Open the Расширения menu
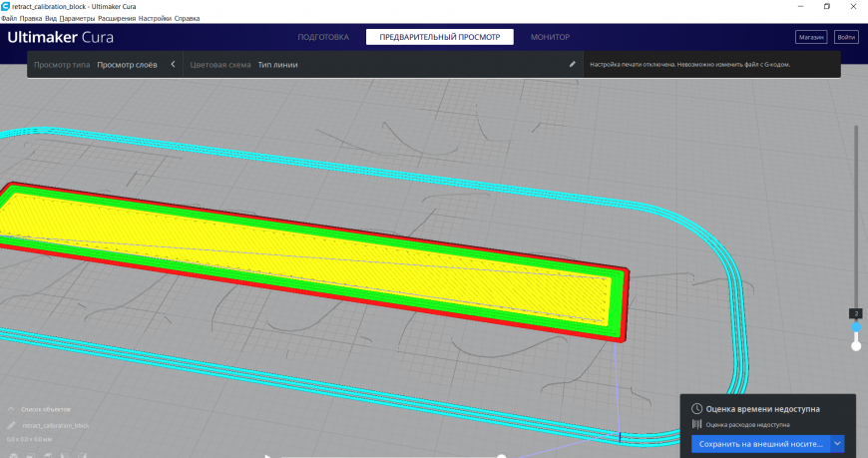The height and width of the screenshot is (458, 868). 117,18
